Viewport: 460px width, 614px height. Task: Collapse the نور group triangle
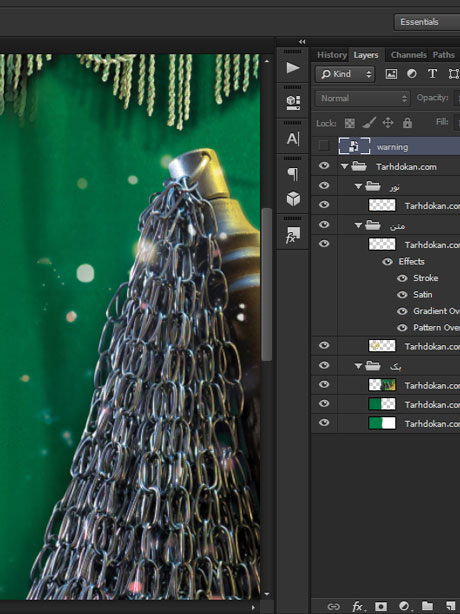pyautogui.click(x=358, y=186)
